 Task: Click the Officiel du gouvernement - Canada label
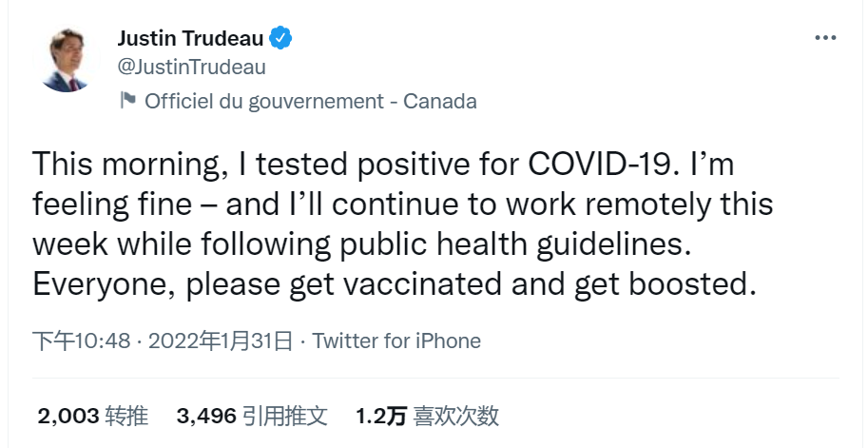[311, 101]
